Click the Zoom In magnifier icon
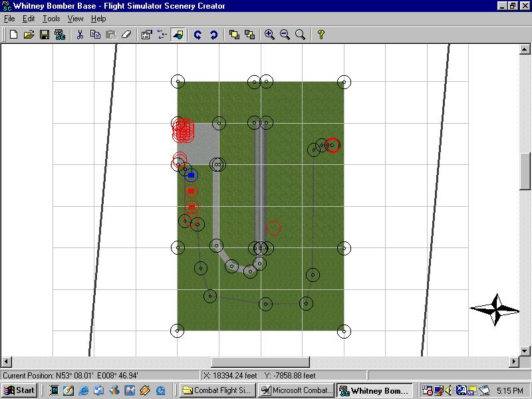Image resolution: width=532 pixels, height=399 pixels. pos(269,35)
